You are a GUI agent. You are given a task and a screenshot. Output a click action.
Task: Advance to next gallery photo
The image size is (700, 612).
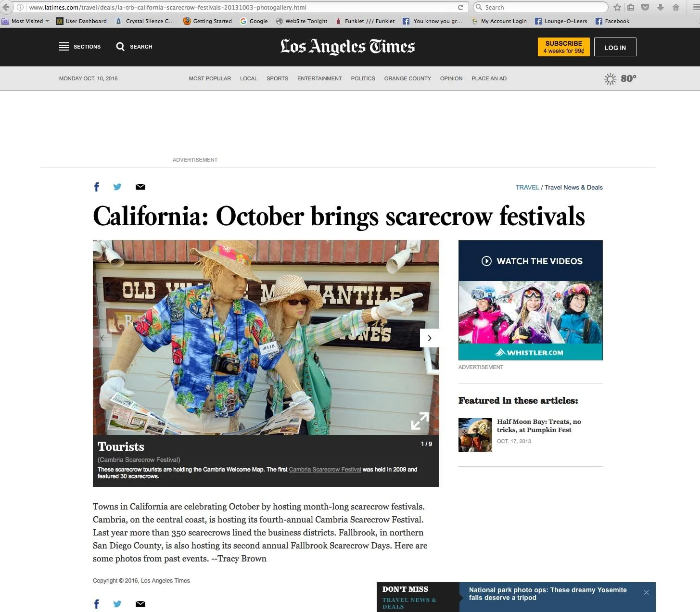430,338
